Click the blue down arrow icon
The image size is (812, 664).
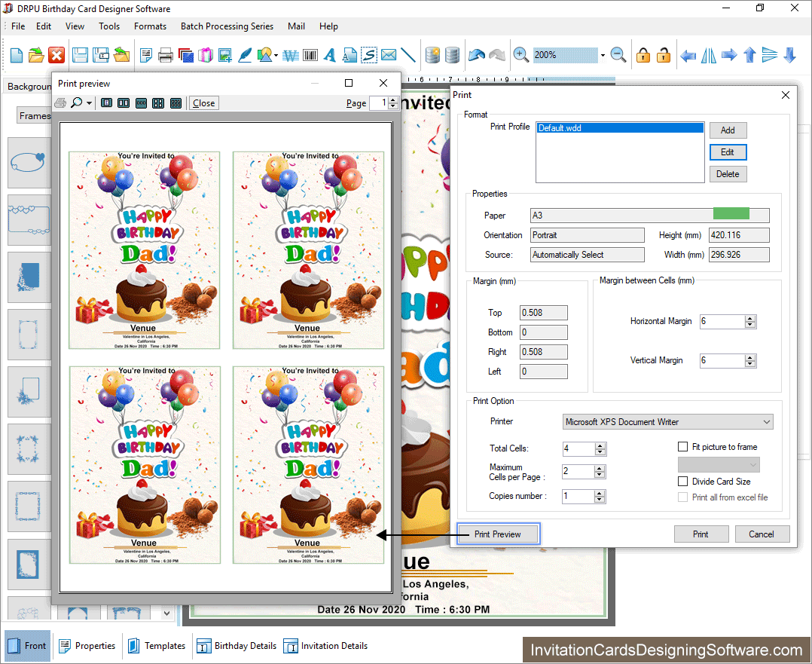coord(789,55)
